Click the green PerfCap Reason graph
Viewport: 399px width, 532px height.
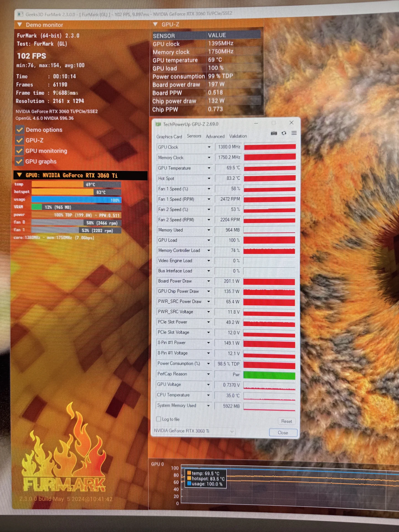coord(269,375)
